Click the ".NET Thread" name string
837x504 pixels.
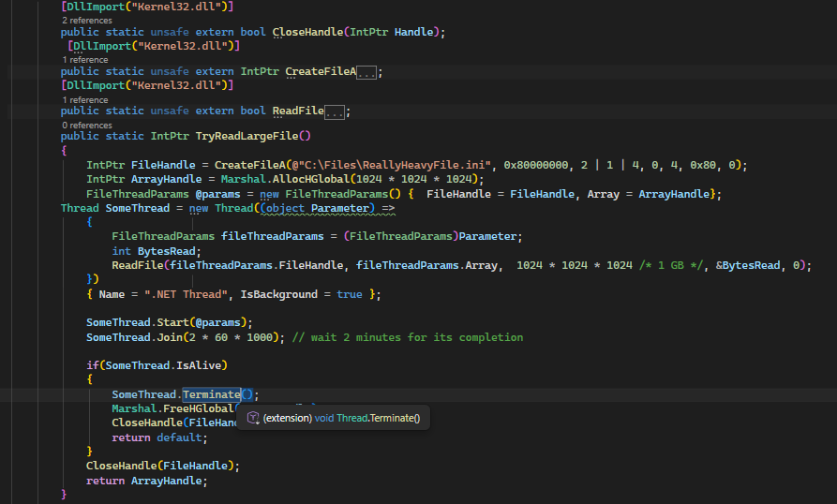186,294
